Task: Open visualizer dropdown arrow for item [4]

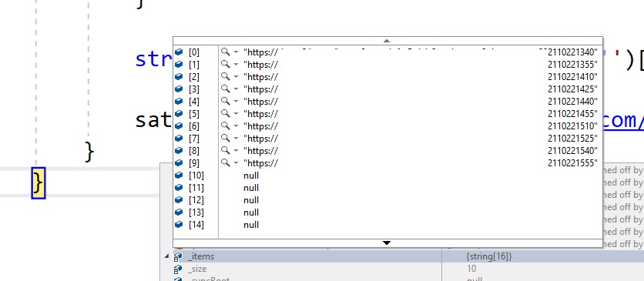Action: point(236,102)
